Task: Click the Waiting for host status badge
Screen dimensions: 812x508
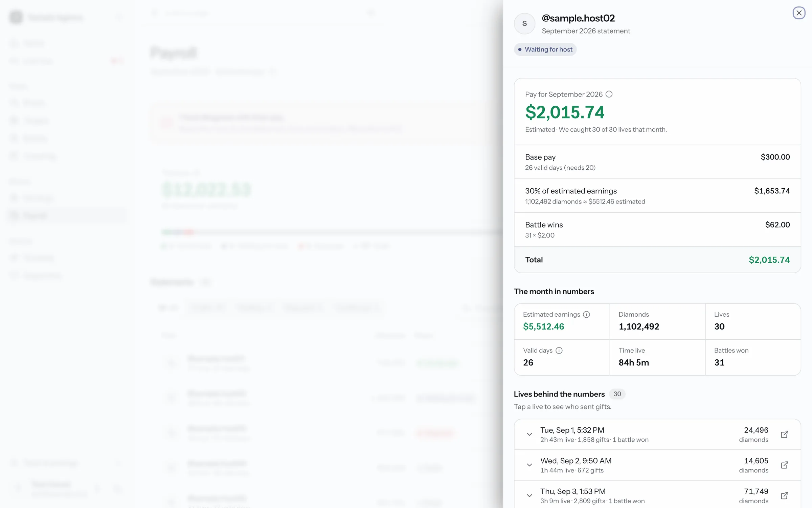Action: coord(545,49)
